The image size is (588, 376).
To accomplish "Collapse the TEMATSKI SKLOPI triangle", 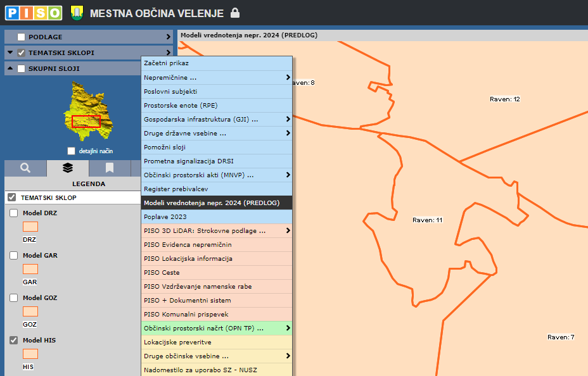I will tap(10, 53).
